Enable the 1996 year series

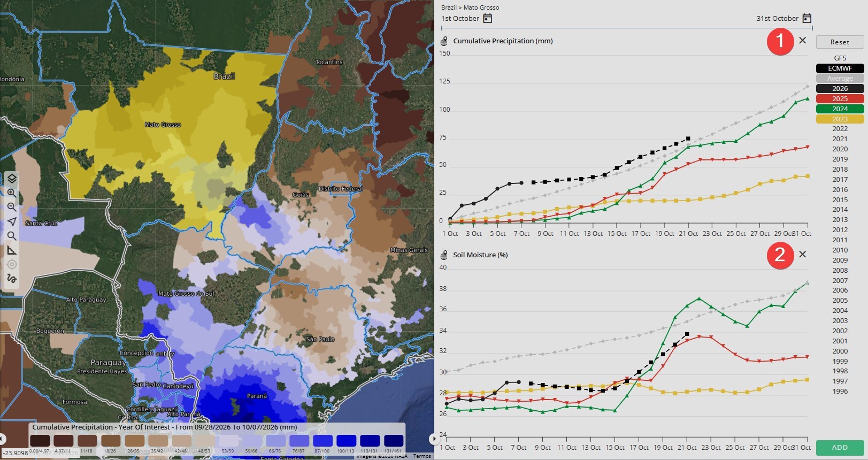pos(840,392)
